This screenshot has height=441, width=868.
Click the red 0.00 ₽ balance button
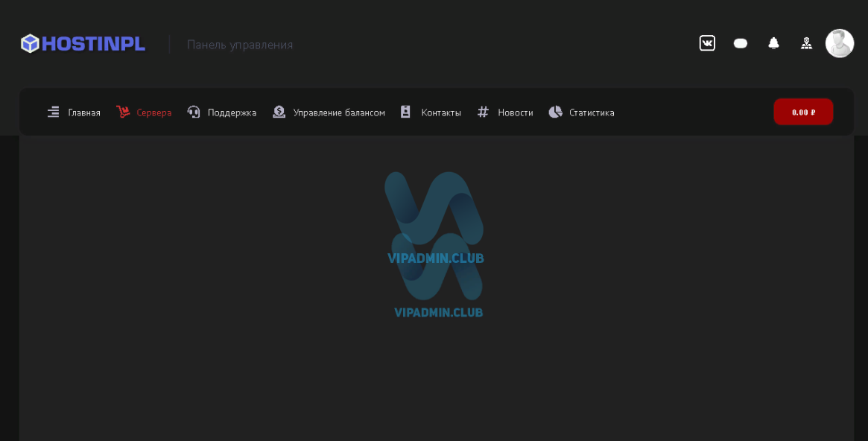(802, 112)
